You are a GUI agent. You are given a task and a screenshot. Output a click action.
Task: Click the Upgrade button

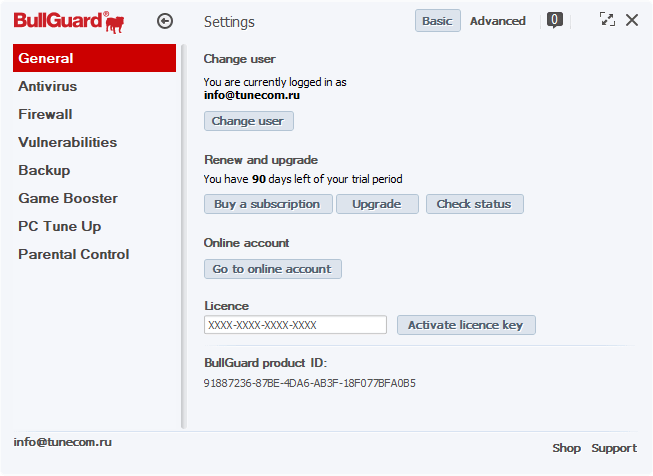[x=377, y=204]
